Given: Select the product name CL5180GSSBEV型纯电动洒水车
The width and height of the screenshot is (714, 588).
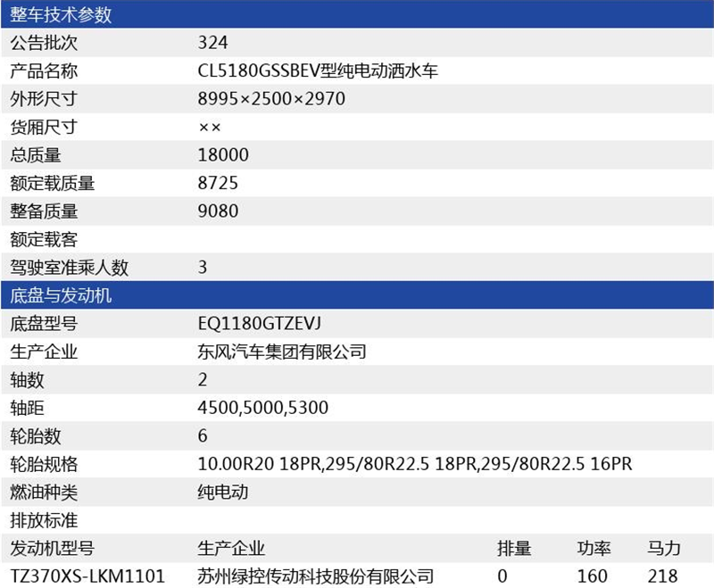Looking at the screenshot, I should [318, 70].
